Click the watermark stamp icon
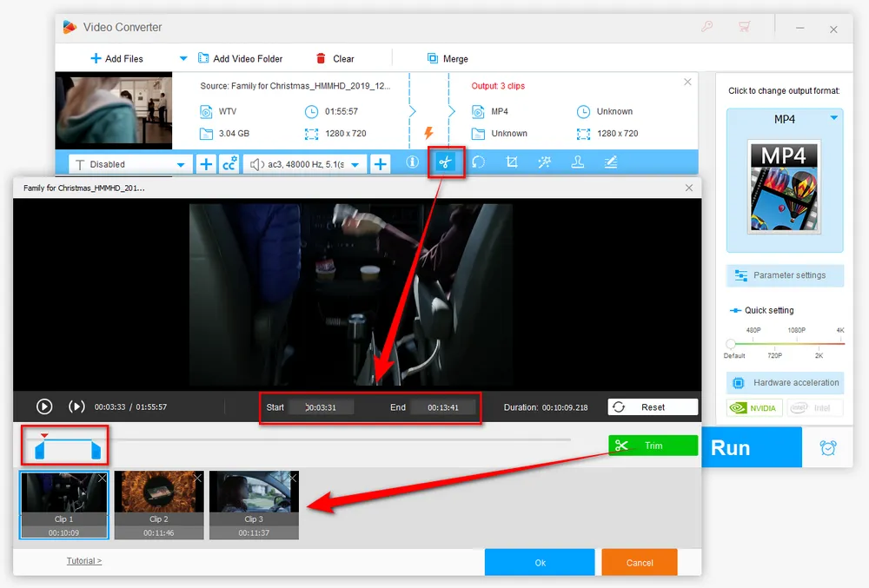Screen dimensions: 869x588 [x=578, y=162]
